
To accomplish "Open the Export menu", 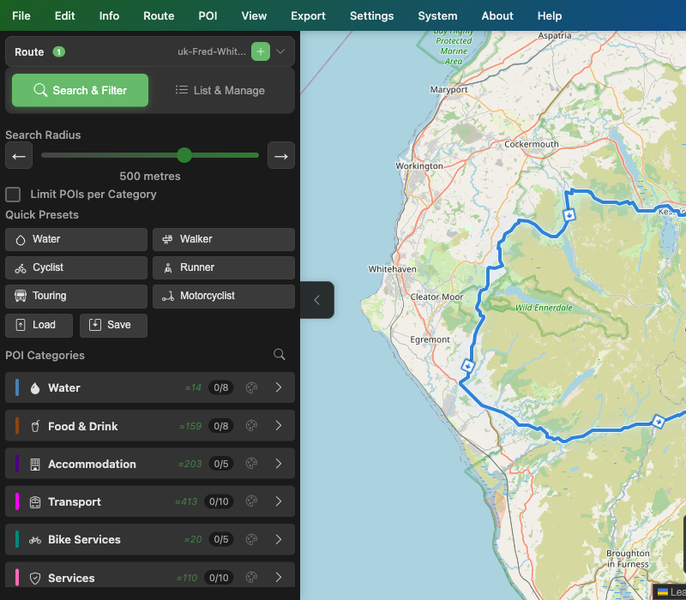I will [308, 16].
